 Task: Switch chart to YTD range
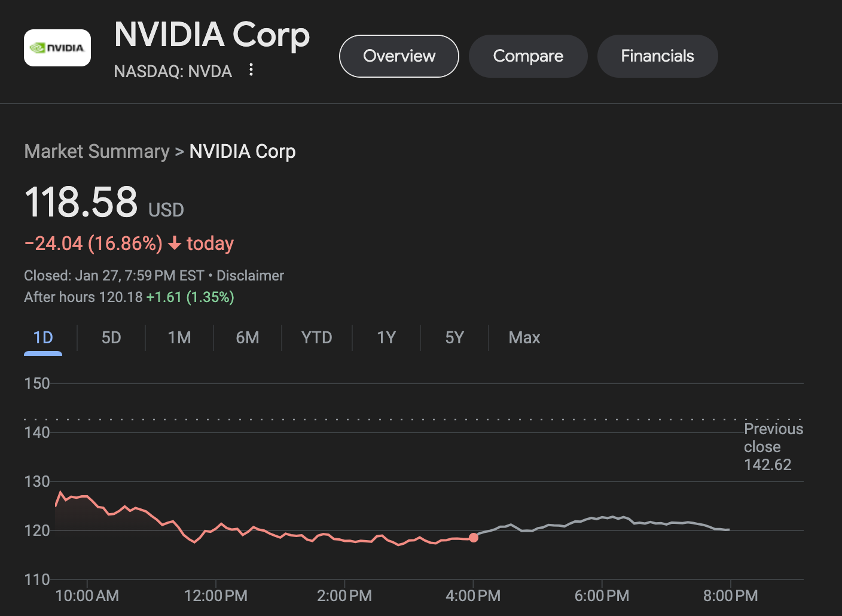click(x=316, y=338)
